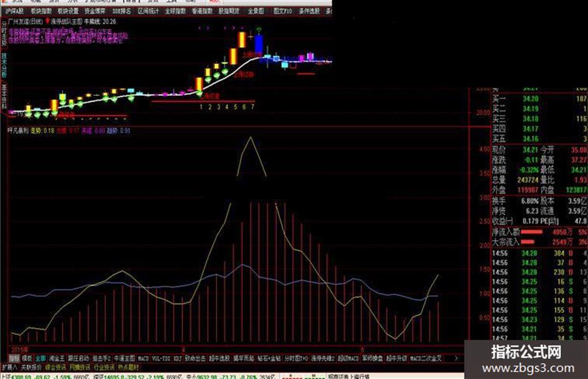Apply the 涨停先锋2 indicator
This screenshot has width=588, height=379.
pos(322,358)
